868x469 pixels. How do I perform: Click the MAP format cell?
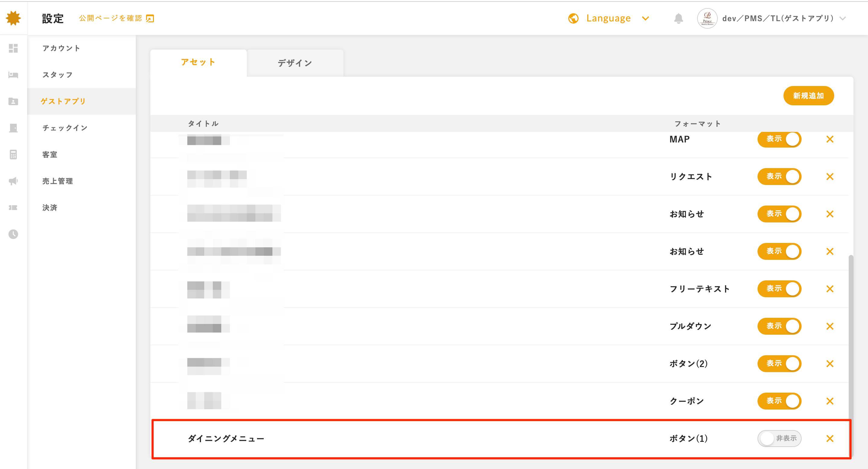[x=679, y=139]
